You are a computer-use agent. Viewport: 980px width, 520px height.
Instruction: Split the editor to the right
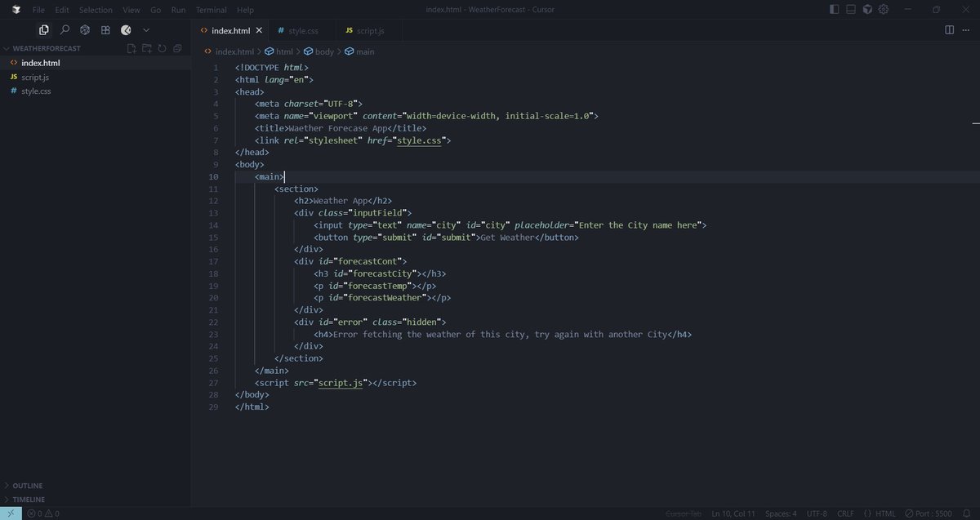(x=949, y=30)
